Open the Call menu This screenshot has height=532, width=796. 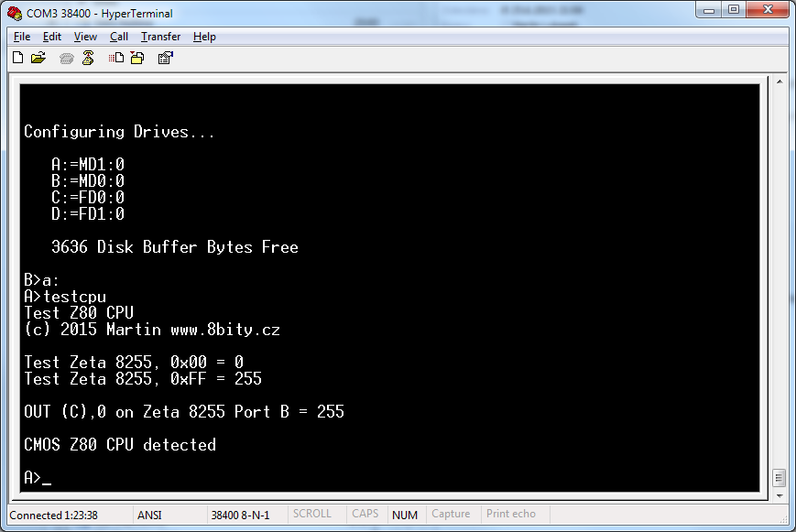tap(119, 37)
